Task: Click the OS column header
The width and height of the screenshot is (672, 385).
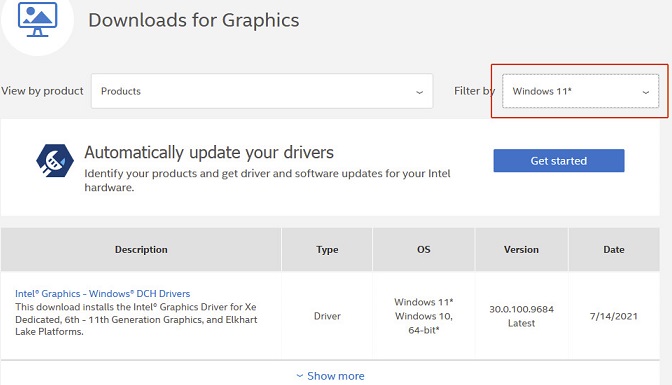Action: pyautogui.click(x=423, y=250)
